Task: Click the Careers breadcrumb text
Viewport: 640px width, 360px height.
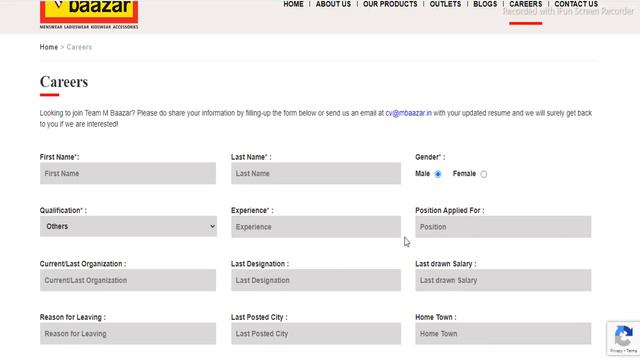Action: pos(79,47)
